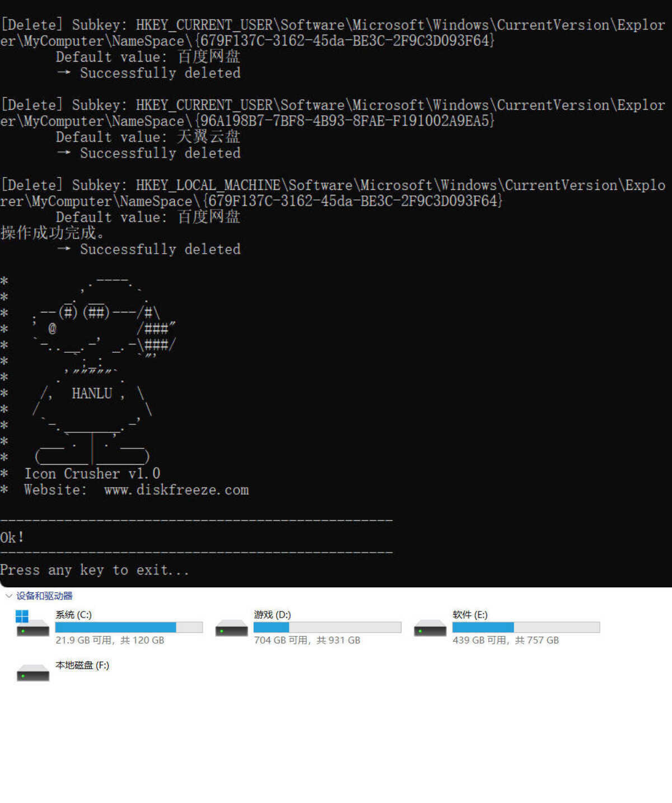Click the 本地磁盘 (F:) drive name

coord(82,665)
